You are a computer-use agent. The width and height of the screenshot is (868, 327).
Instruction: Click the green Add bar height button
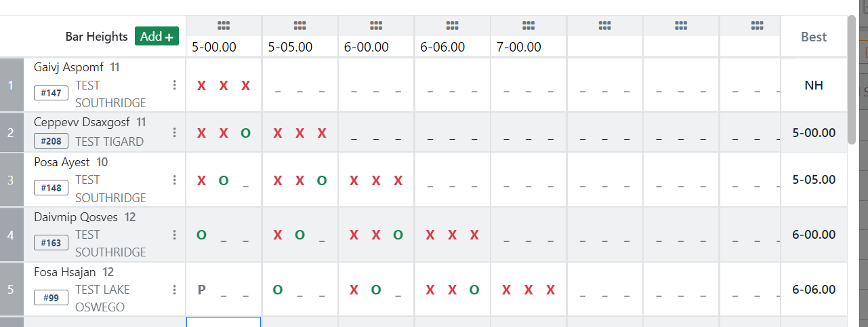pos(157,36)
